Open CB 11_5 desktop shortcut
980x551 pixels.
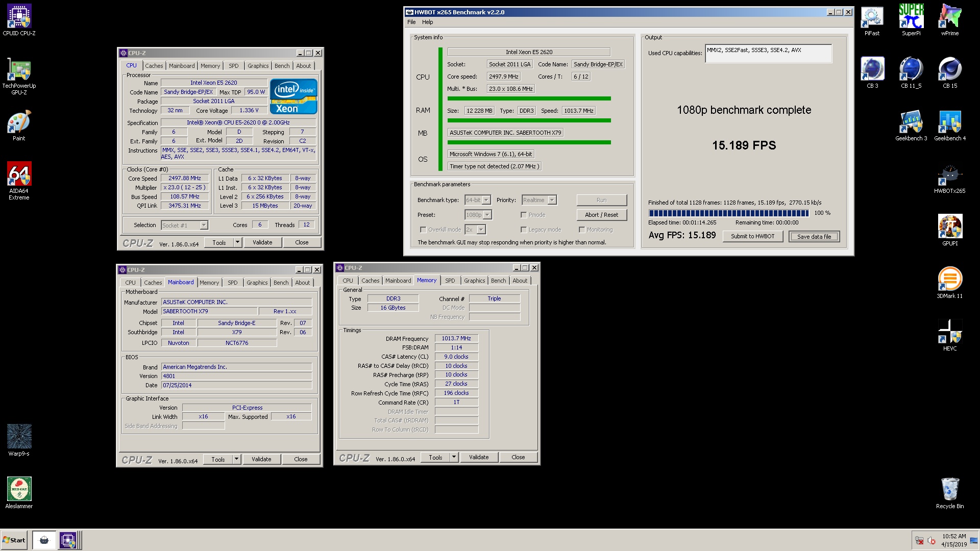(x=911, y=72)
